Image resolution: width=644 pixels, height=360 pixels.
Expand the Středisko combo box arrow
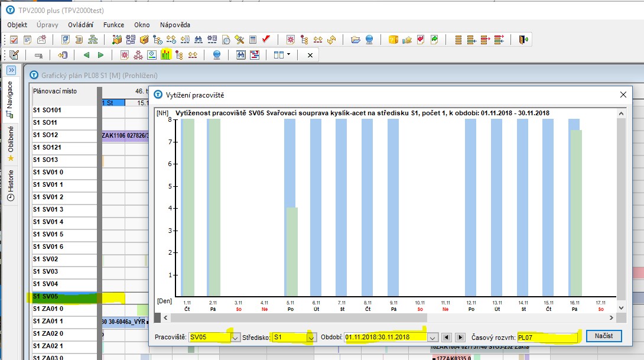[311, 338]
